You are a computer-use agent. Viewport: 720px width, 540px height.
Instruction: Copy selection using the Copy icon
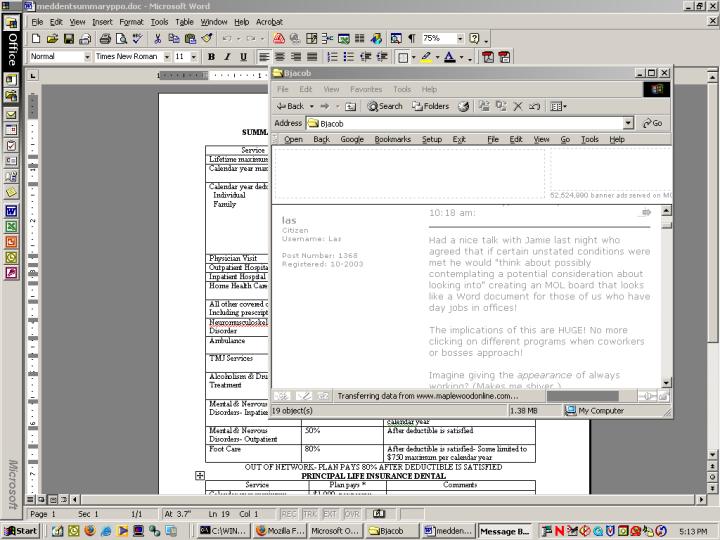pos(174,39)
